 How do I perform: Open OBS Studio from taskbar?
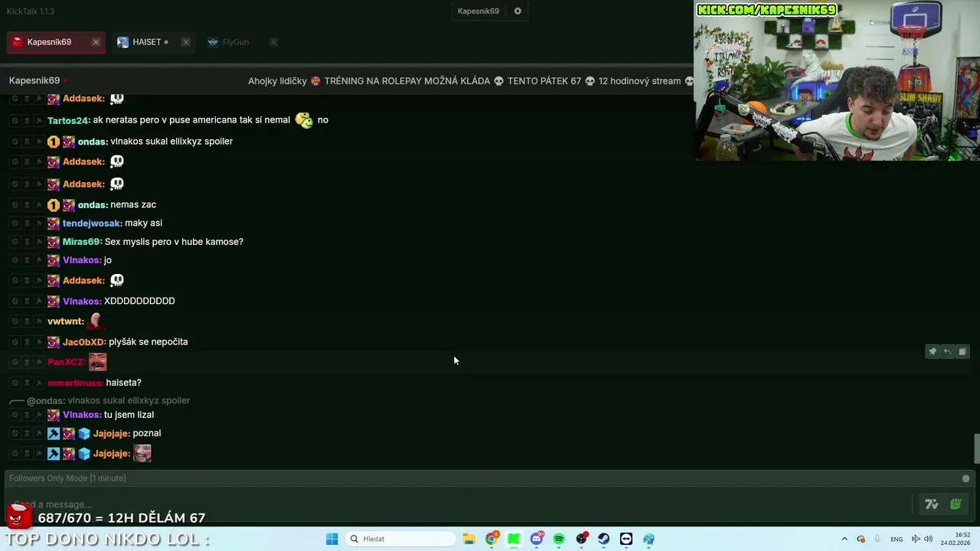[582, 539]
